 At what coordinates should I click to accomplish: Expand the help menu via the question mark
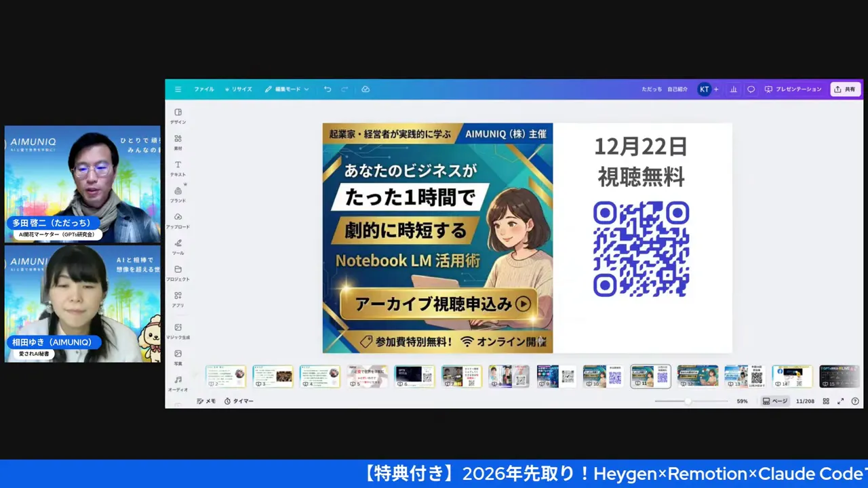click(856, 401)
